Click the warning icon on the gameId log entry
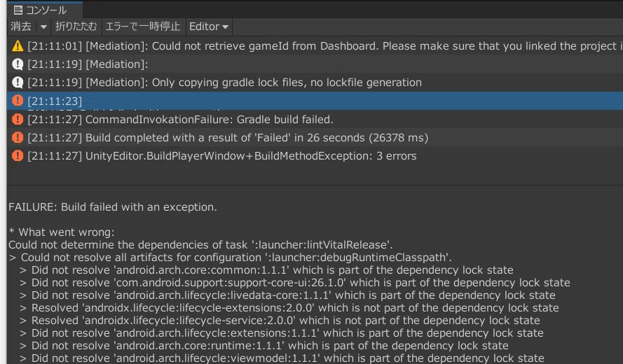 click(18, 46)
